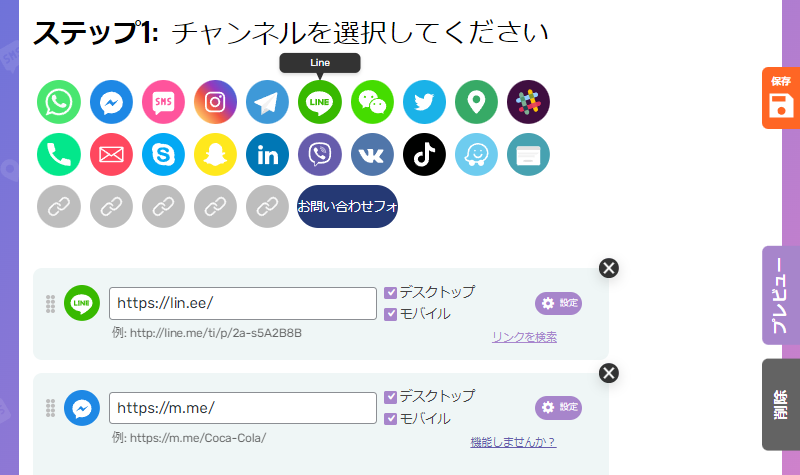The height and width of the screenshot is (475, 800).
Task: Select the Slack channel icon
Action: point(529,102)
